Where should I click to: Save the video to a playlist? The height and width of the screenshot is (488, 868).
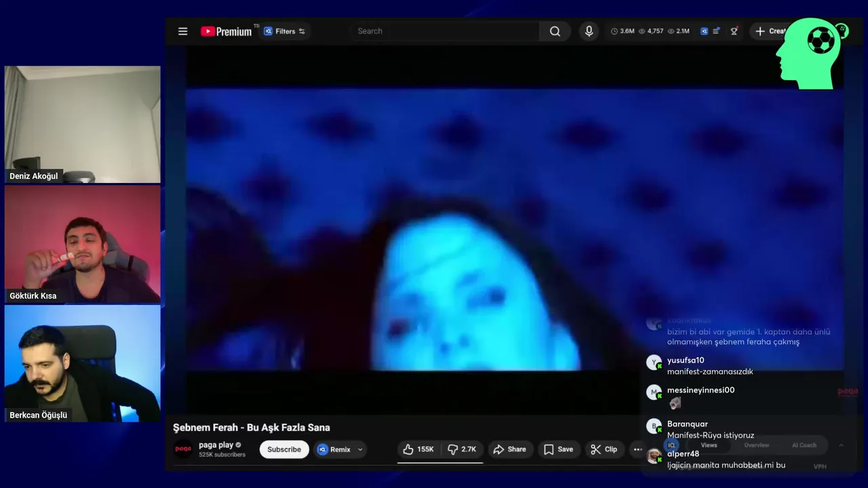[x=558, y=449]
